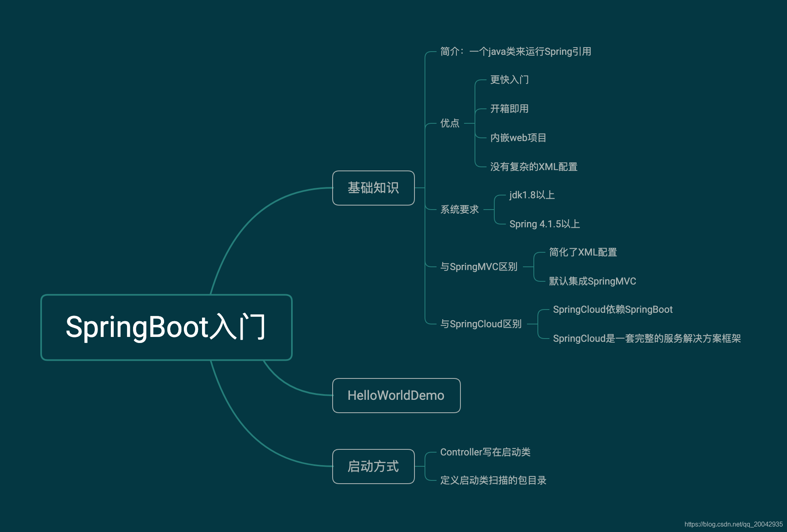Click SpringCloud依赖SpringBoot leaf

pos(613,310)
